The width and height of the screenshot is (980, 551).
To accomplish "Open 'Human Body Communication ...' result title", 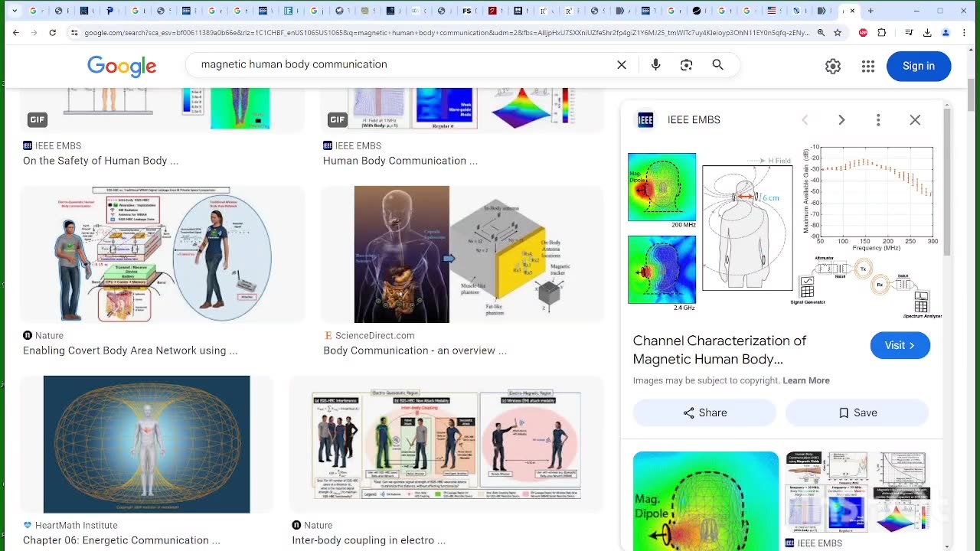I will coord(400,161).
